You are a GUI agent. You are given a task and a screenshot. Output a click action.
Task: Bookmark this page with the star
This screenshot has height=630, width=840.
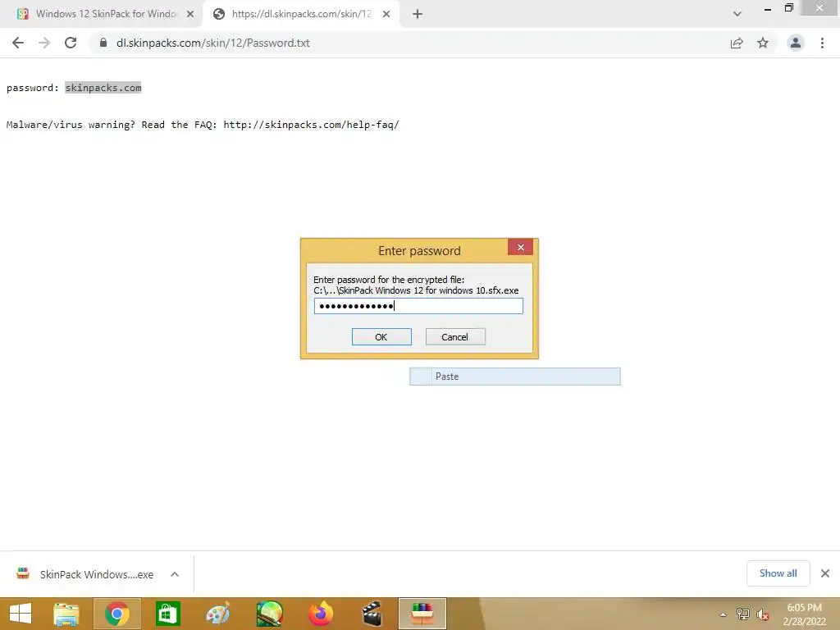point(763,43)
